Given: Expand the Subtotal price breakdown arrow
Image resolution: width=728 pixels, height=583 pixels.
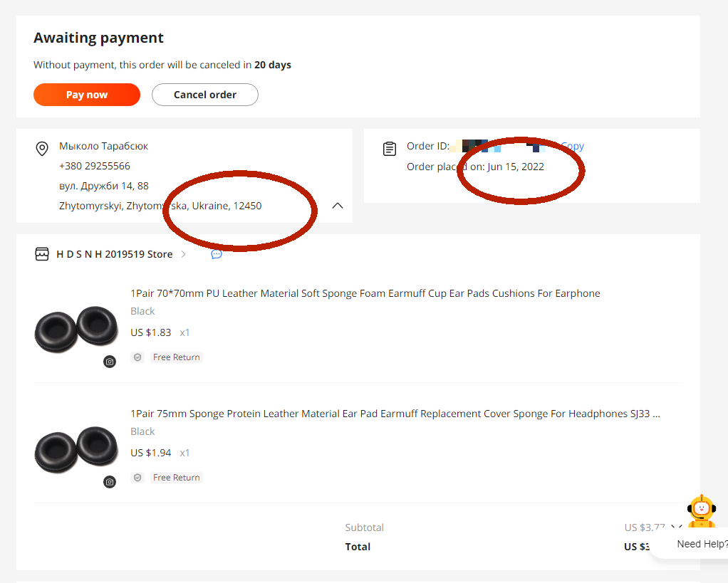Looking at the screenshot, I should tap(675, 527).
